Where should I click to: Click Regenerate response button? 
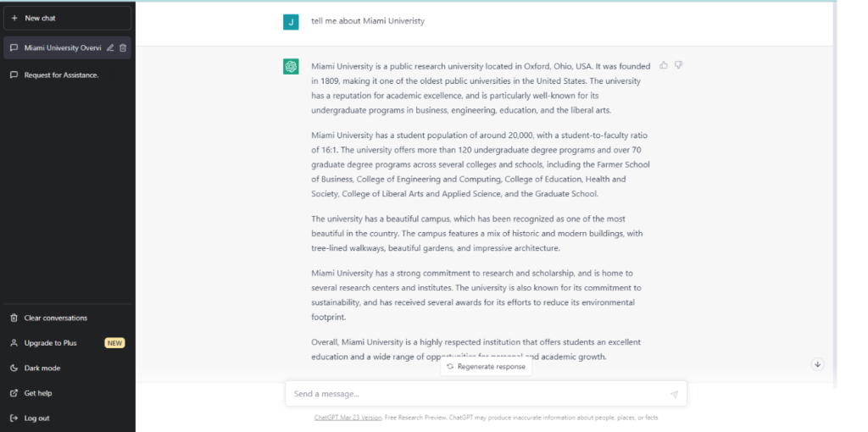click(x=486, y=367)
